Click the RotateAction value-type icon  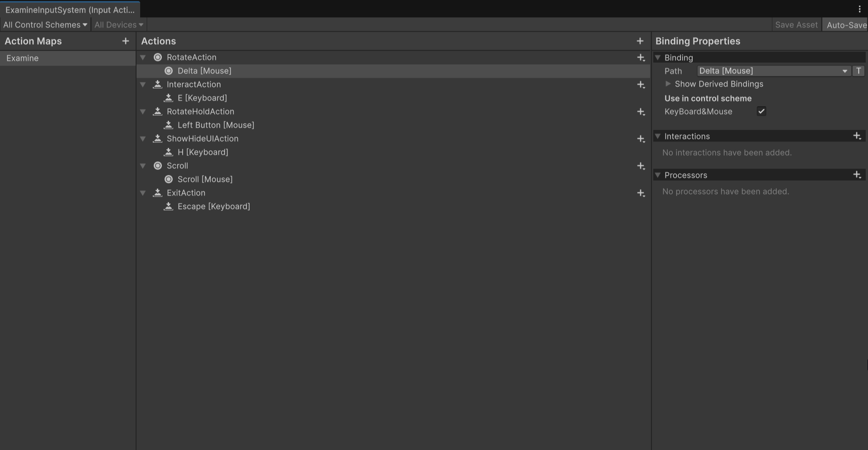point(158,57)
